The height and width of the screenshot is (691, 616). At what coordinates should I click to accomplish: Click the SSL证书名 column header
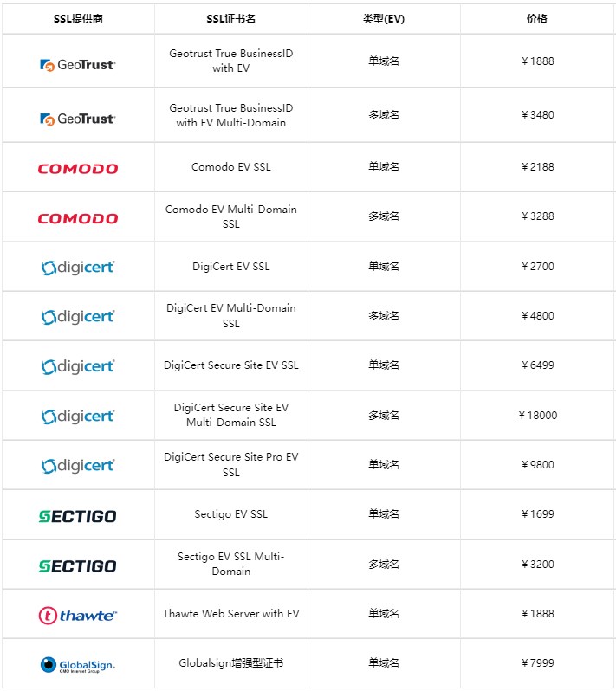pos(231,18)
